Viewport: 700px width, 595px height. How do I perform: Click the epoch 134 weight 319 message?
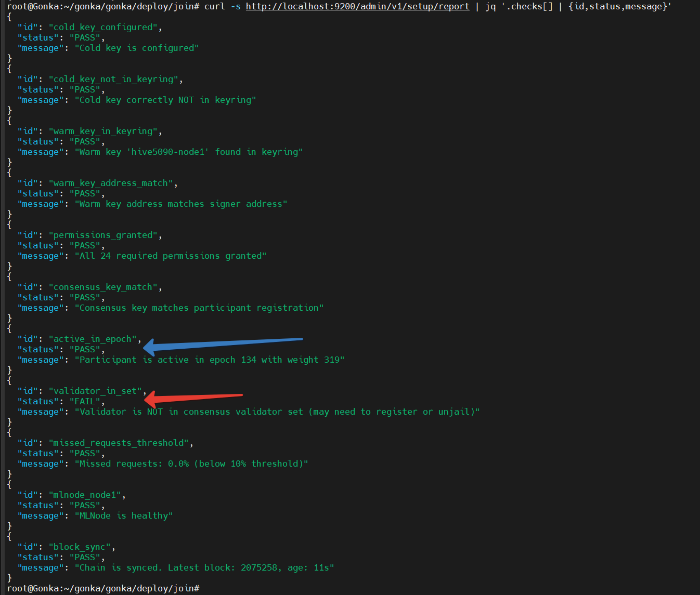point(209,360)
